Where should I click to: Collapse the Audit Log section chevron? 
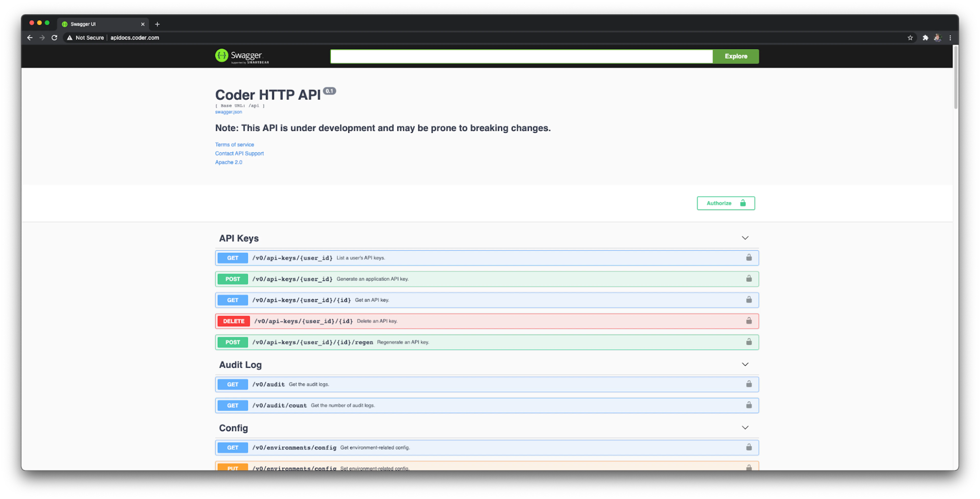click(x=745, y=364)
